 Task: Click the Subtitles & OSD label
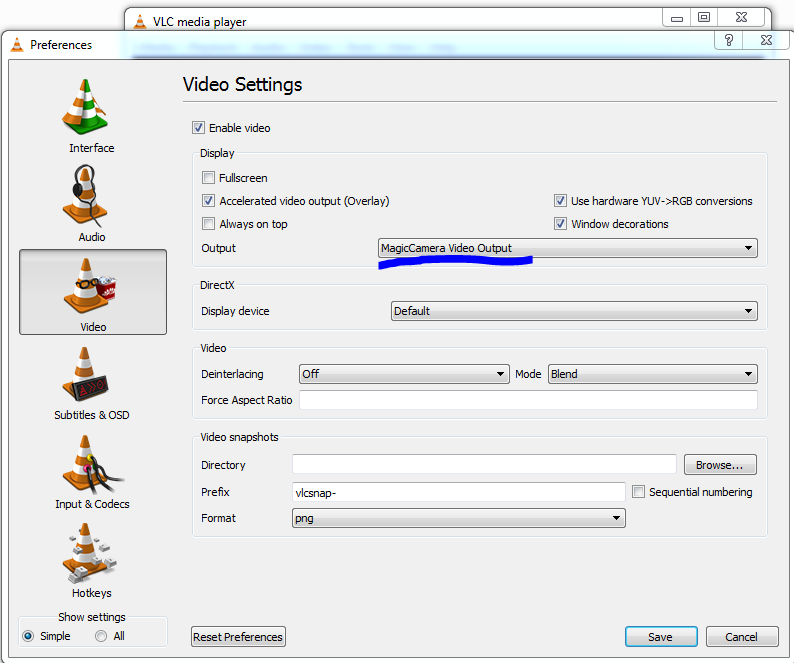tap(92, 415)
